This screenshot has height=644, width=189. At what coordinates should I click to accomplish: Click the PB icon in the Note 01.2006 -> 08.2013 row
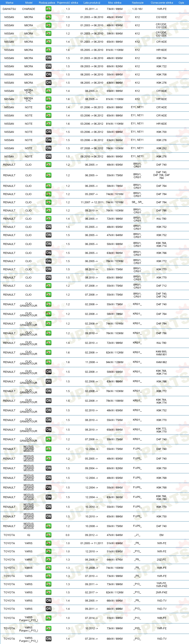click(x=48, y=107)
